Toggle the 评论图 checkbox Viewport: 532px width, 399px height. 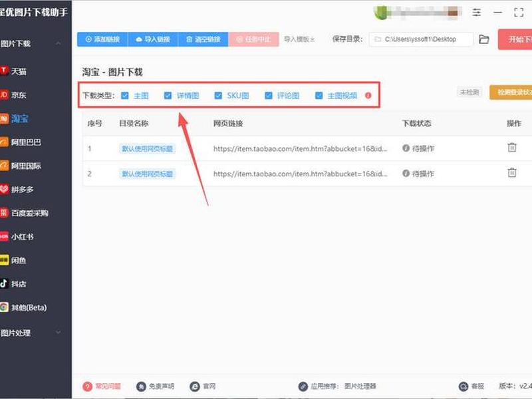coord(269,96)
